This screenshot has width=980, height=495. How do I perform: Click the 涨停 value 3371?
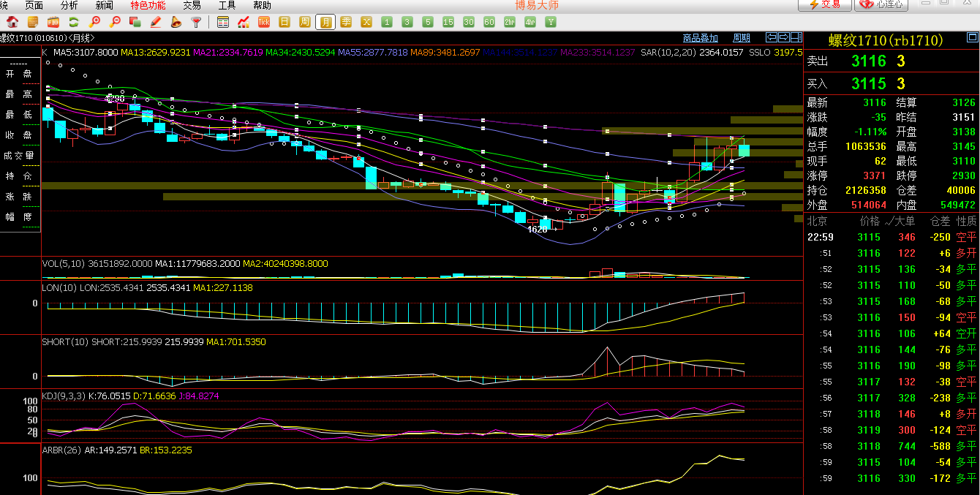tap(875, 175)
